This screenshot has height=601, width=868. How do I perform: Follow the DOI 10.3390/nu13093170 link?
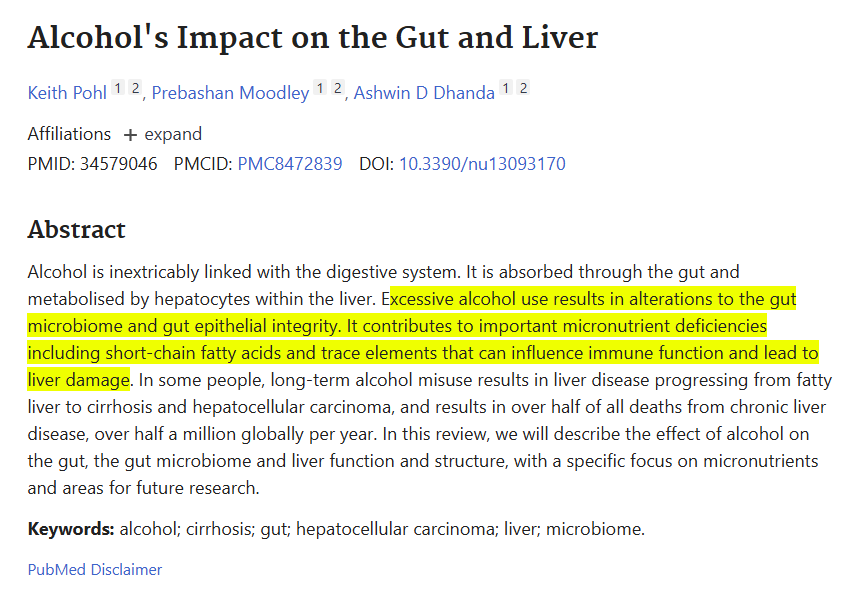482,164
